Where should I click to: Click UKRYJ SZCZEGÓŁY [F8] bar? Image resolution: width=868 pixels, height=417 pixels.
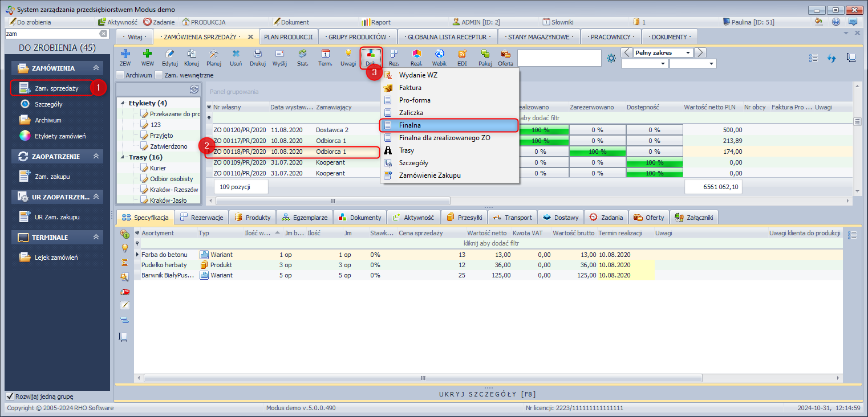coord(488,394)
